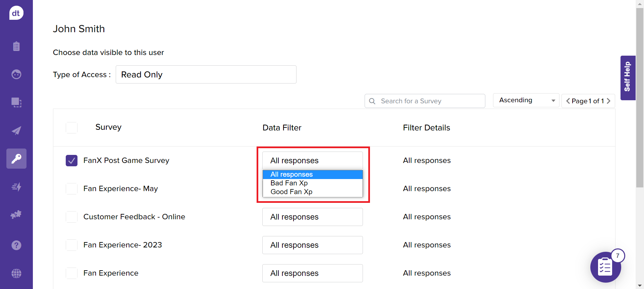
Task: Uncheck the FanX Post Game Survey checkbox
Action: [71, 161]
